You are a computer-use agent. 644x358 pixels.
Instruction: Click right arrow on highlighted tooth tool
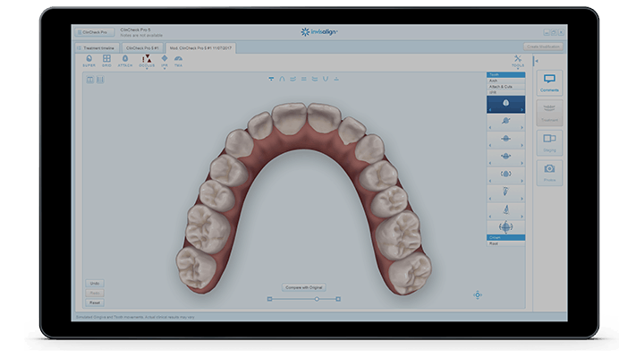(x=522, y=110)
